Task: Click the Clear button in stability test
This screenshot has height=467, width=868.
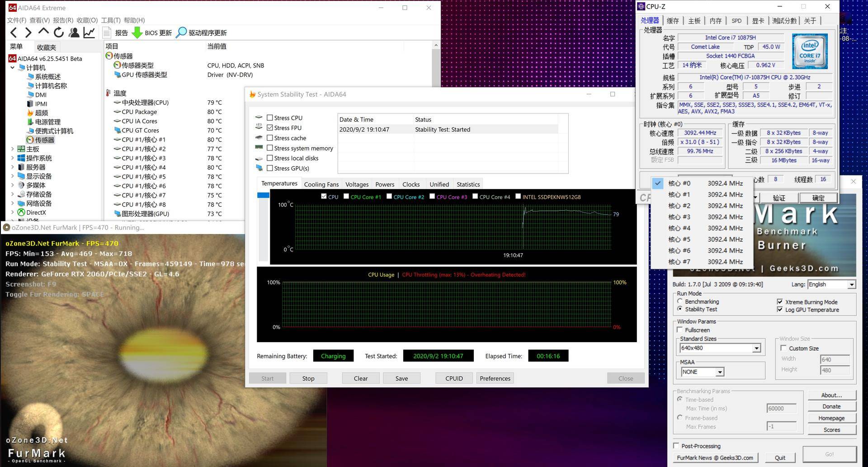Action: pyautogui.click(x=361, y=378)
